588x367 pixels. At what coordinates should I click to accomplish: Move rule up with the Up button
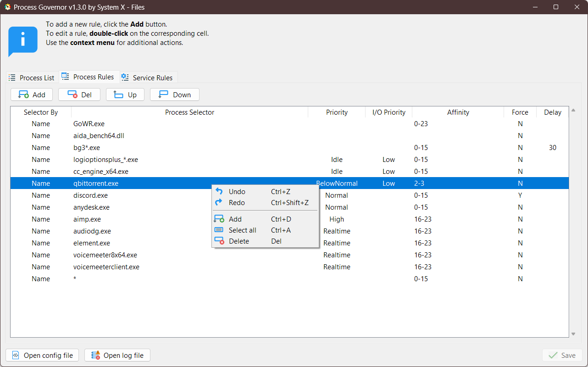[x=125, y=95]
